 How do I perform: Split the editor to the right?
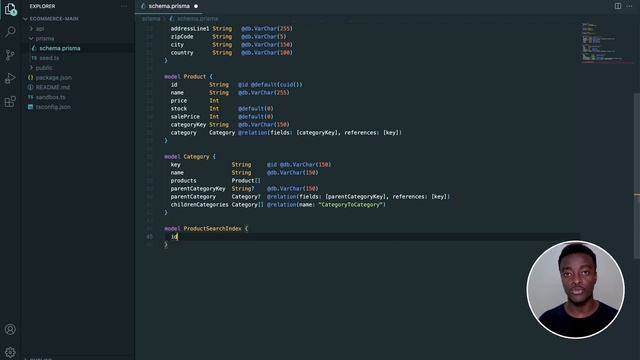(x=618, y=6)
